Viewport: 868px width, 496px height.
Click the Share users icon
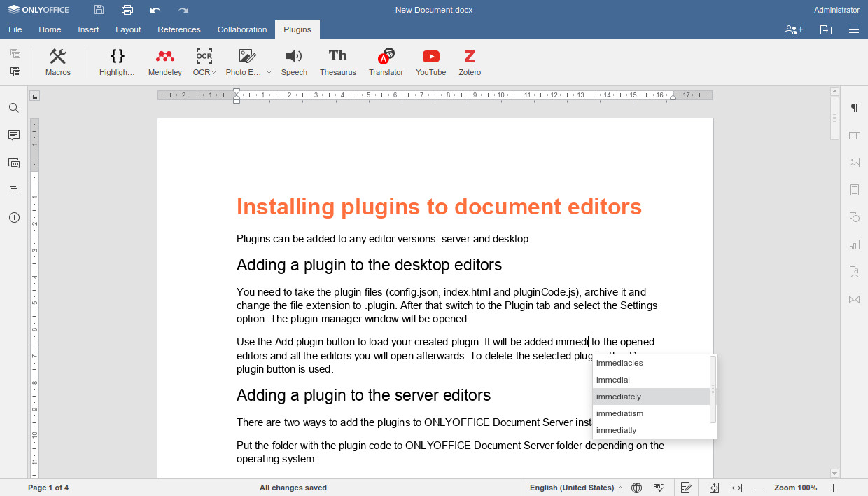[794, 29]
